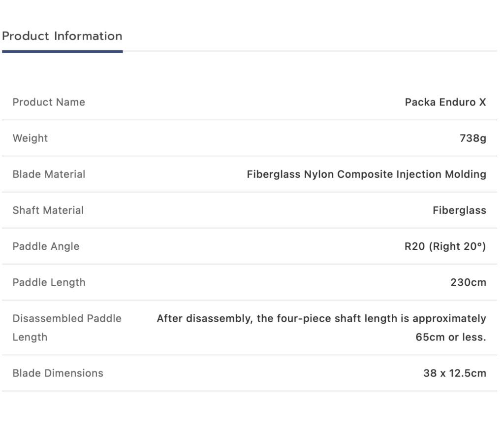Click the Blade Material label

point(49,174)
